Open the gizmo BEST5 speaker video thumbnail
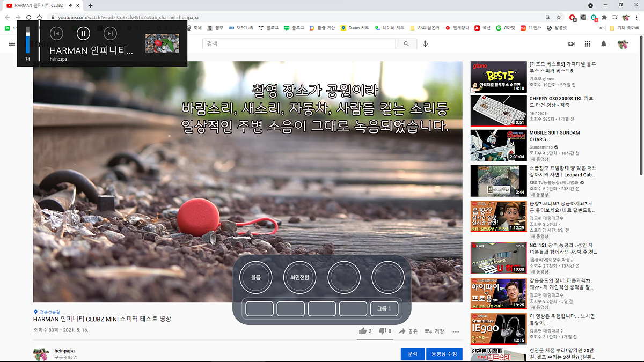The image size is (644, 362). 498,77
